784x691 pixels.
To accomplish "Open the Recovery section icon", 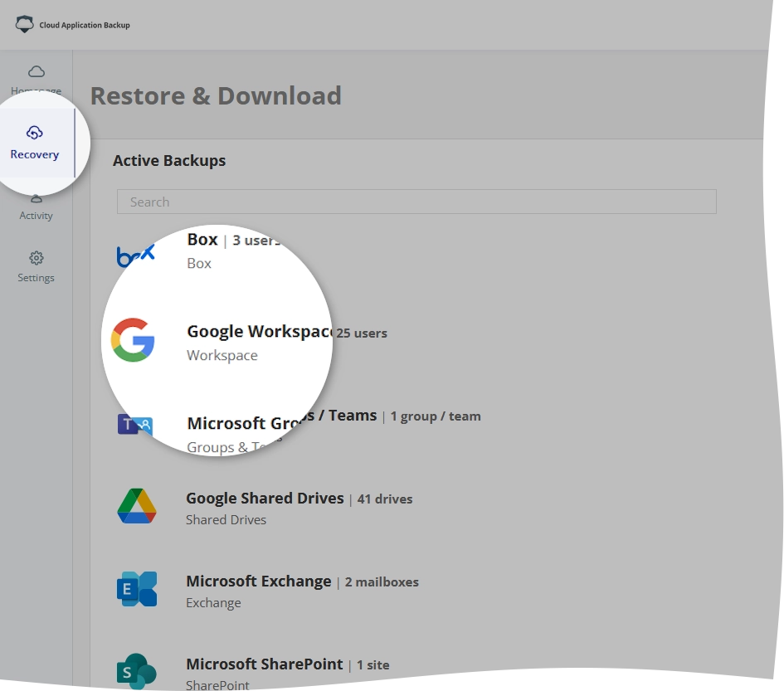I will click(35, 133).
